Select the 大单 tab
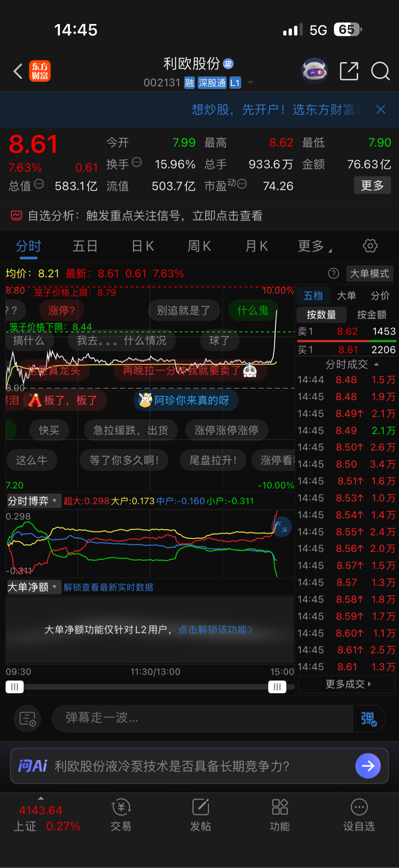 [x=347, y=296]
